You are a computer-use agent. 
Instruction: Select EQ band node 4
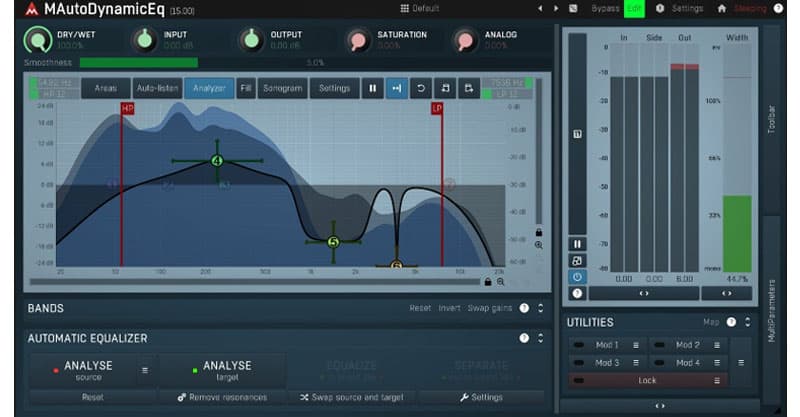tap(217, 161)
